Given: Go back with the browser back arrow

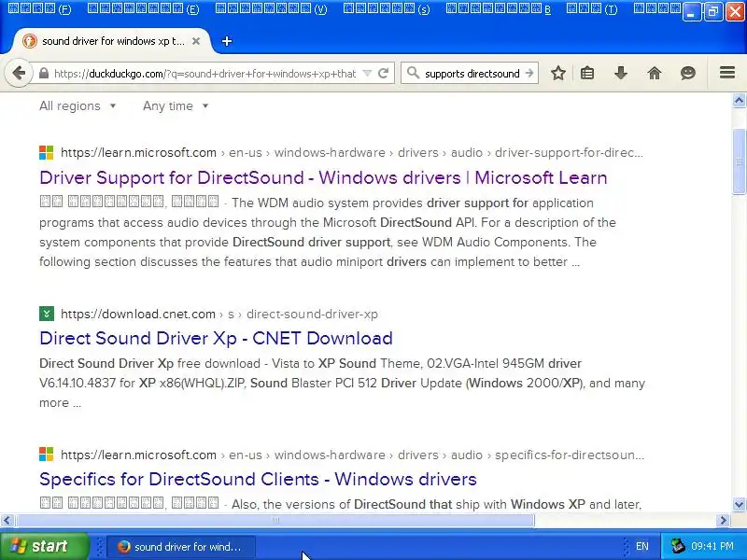Looking at the screenshot, I should (x=19, y=73).
